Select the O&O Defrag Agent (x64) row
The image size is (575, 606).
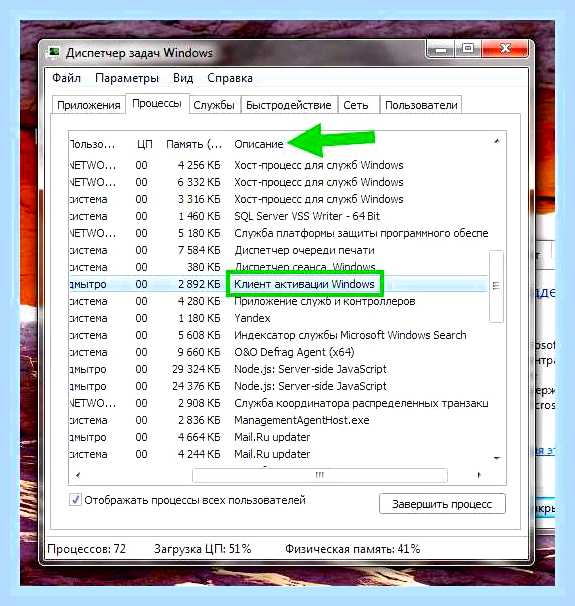point(278,352)
